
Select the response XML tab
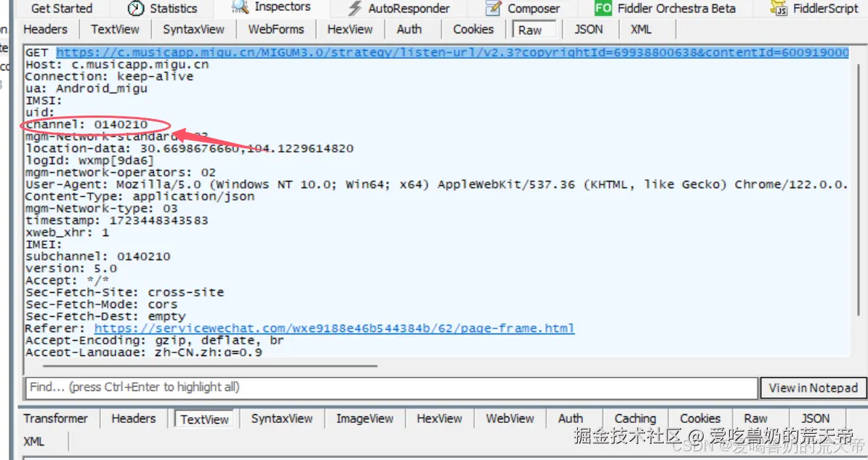pyautogui.click(x=33, y=442)
